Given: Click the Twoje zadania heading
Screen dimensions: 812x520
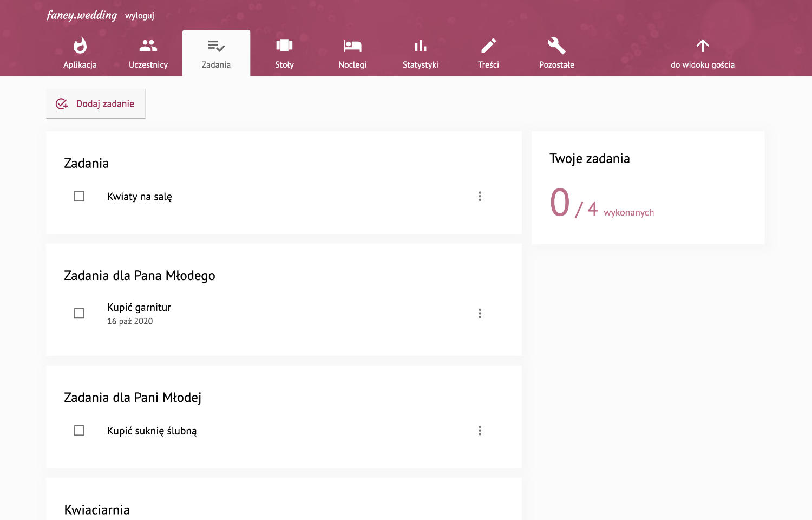Looking at the screenshot, I should (x=590, y=159).
